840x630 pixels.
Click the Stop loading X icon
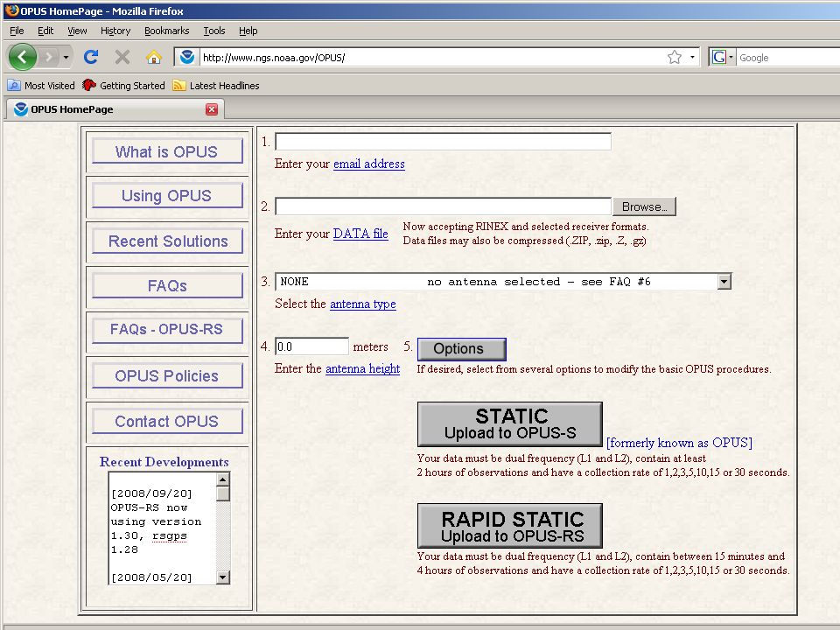click(x=122, y=57)
